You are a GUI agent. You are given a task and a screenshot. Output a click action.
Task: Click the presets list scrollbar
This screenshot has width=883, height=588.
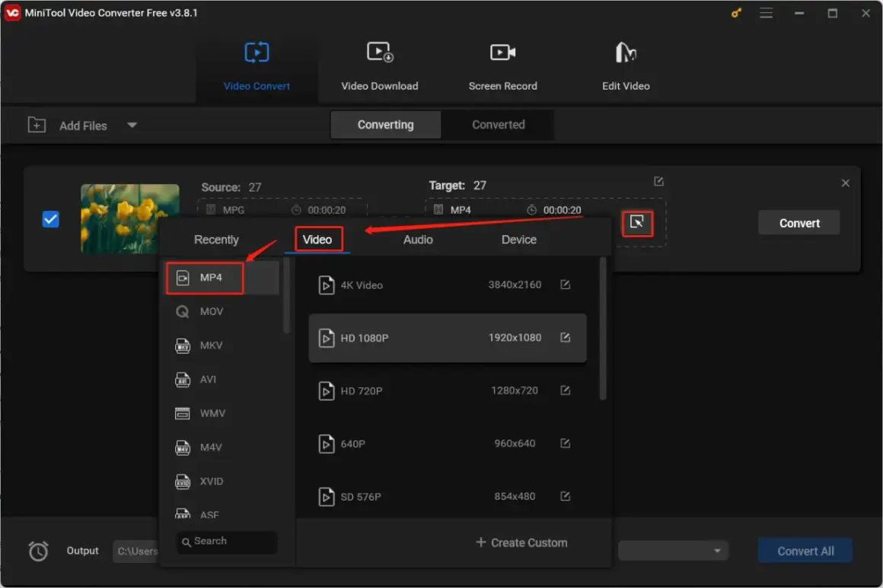coord(603,329)
